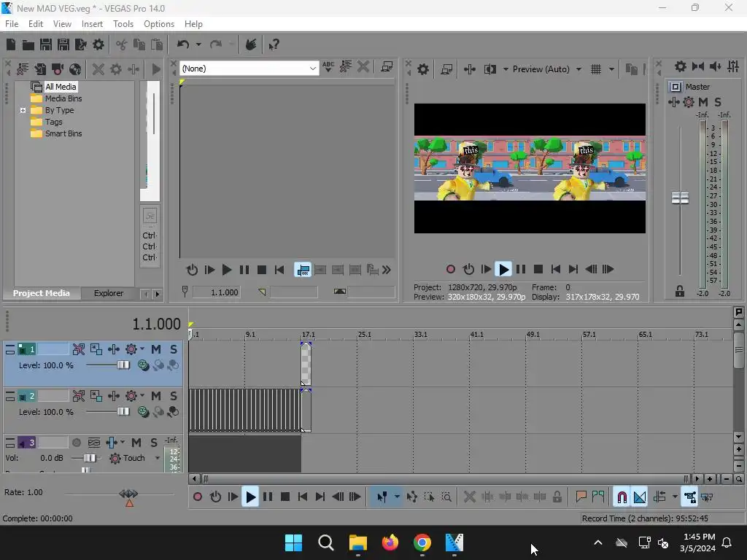Adjust track 3 Vol slider
747x560 pixels.
(89, 458)
